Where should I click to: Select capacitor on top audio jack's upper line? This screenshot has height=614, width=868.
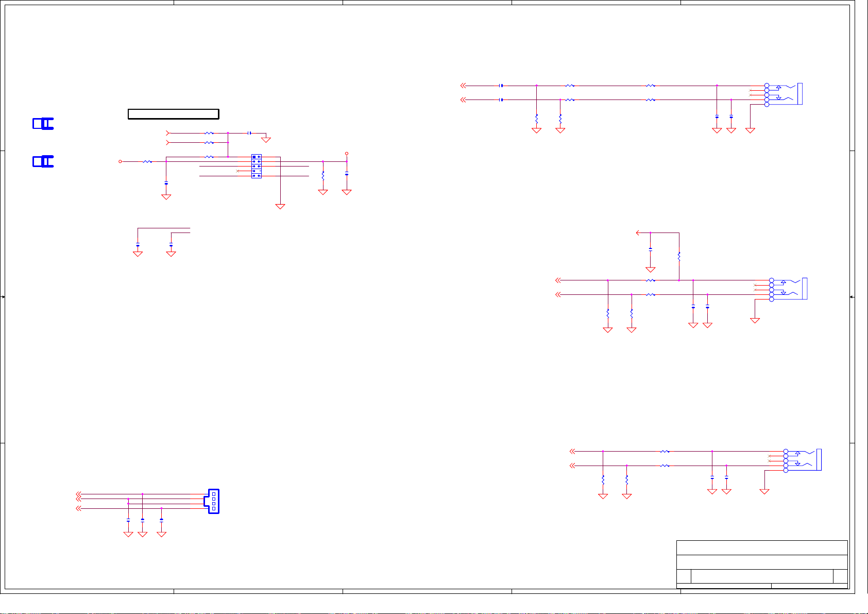click(501, 86)
